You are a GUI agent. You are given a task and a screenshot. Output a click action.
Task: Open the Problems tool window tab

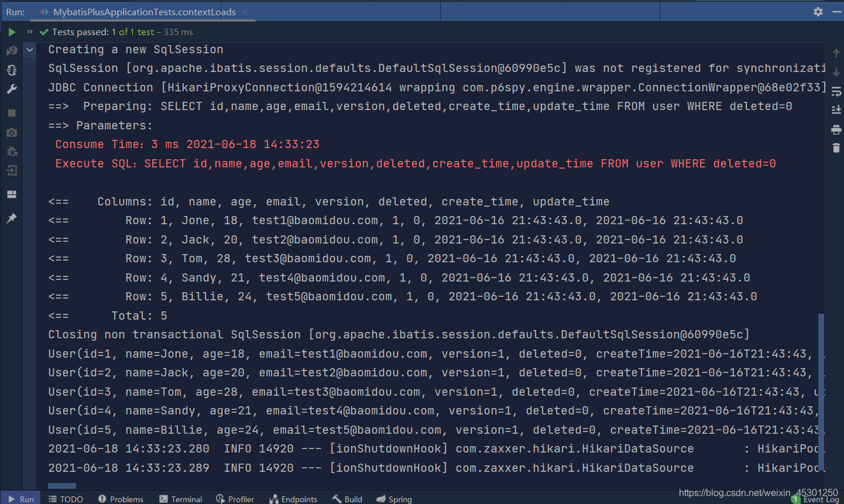(121, 499)
